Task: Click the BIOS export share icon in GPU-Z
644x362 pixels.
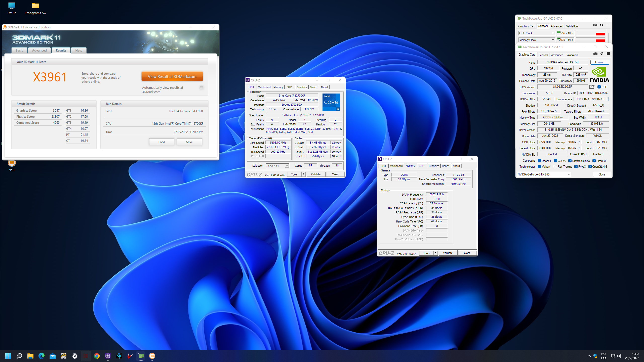Action: point(592,87)
